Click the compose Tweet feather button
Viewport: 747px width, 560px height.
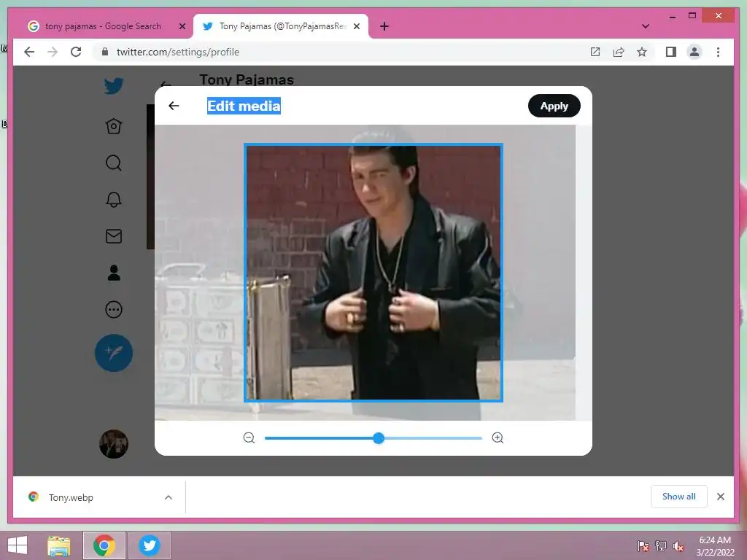[114, 353]
